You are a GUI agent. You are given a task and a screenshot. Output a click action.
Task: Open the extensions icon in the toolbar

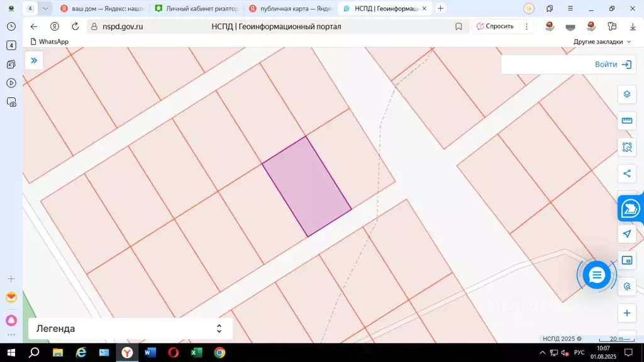612,26
